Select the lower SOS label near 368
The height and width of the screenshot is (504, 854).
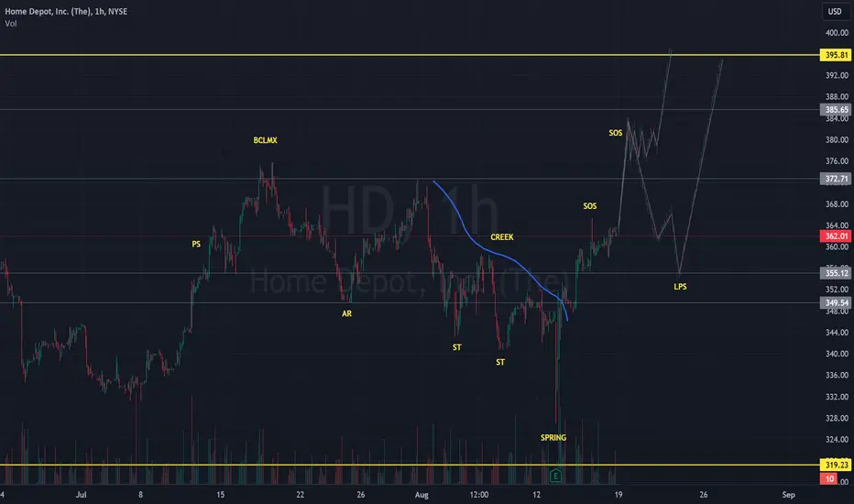tap(590, 206)
